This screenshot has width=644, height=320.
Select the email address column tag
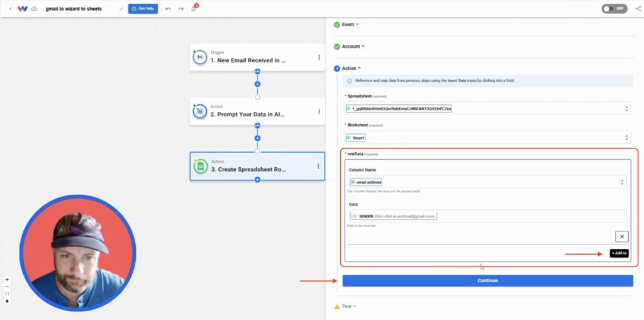pos(366,182)
